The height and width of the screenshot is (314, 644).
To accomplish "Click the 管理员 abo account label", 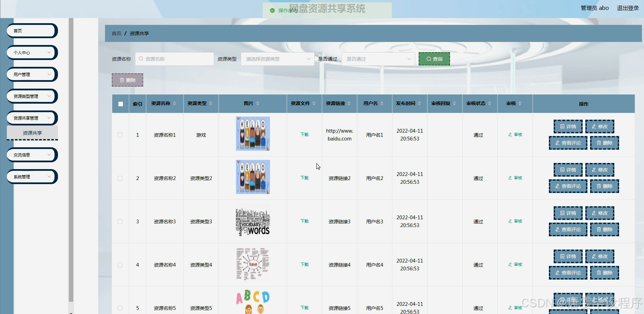I will coord(595,8).
